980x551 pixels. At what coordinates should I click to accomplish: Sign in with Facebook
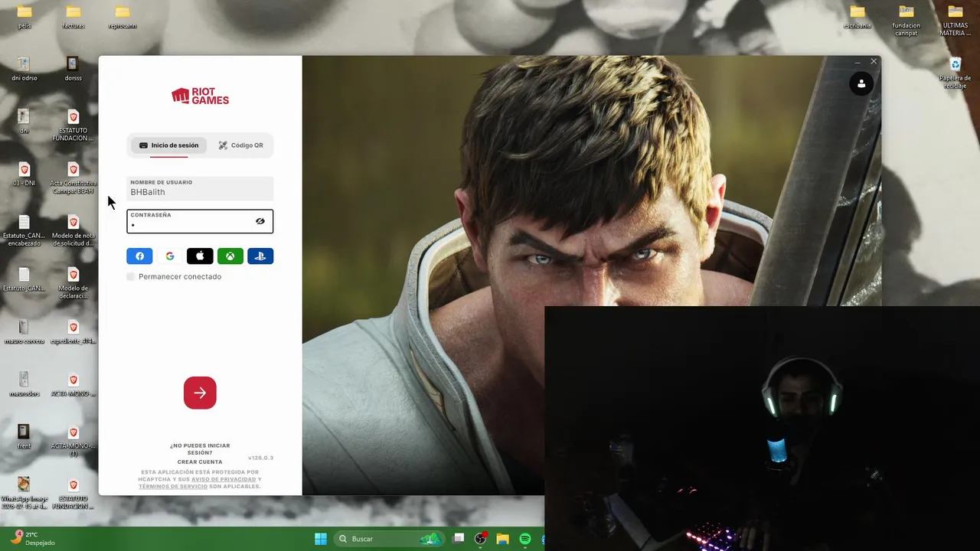pos(139,256)
